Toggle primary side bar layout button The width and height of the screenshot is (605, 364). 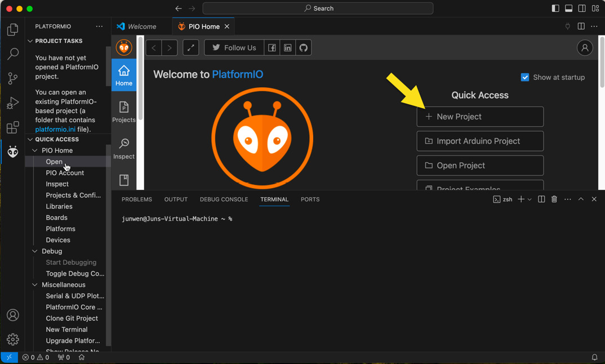pos(555,8)
